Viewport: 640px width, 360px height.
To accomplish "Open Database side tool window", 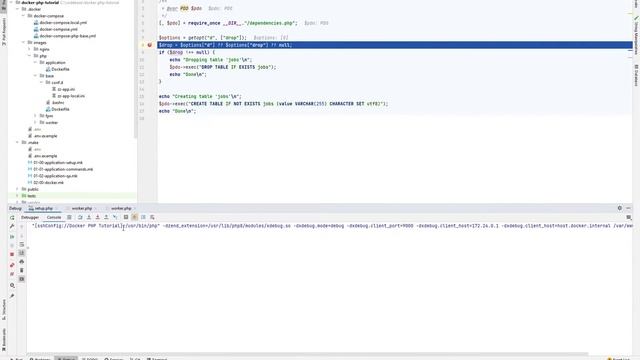I will [636, 75].
